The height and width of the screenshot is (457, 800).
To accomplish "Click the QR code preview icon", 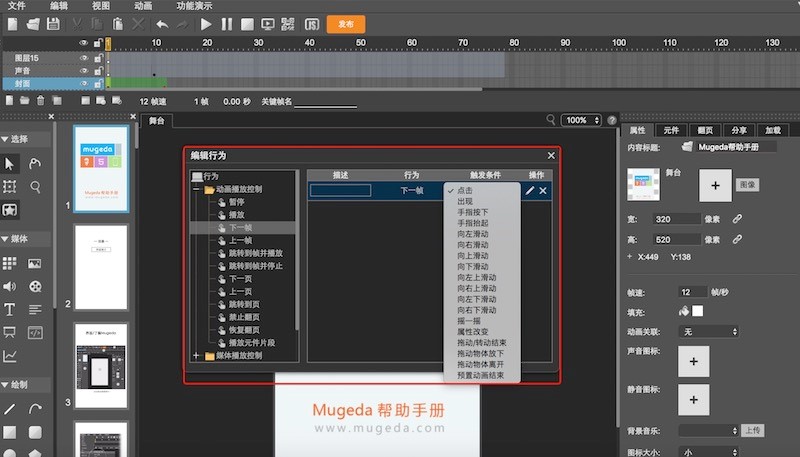I will tap(288, 23).
